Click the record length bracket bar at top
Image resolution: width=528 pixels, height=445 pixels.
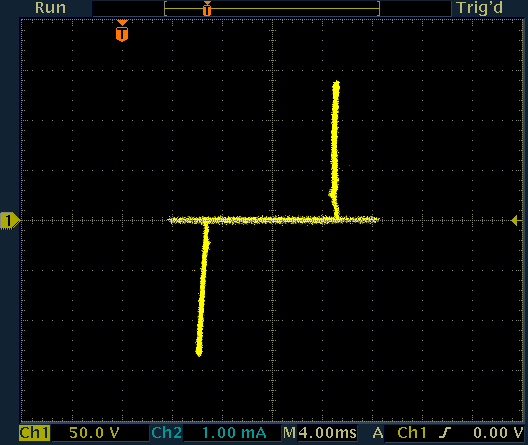(x=272, y=8)
